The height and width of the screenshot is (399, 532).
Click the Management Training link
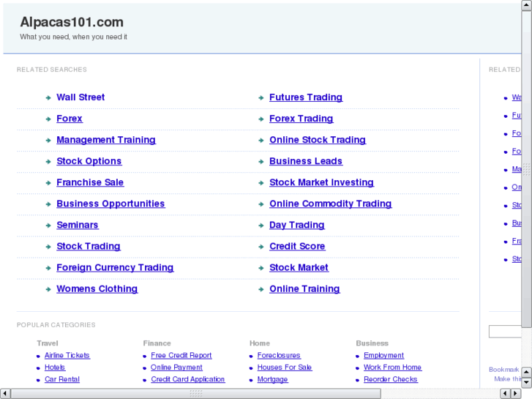pos(106,140)
